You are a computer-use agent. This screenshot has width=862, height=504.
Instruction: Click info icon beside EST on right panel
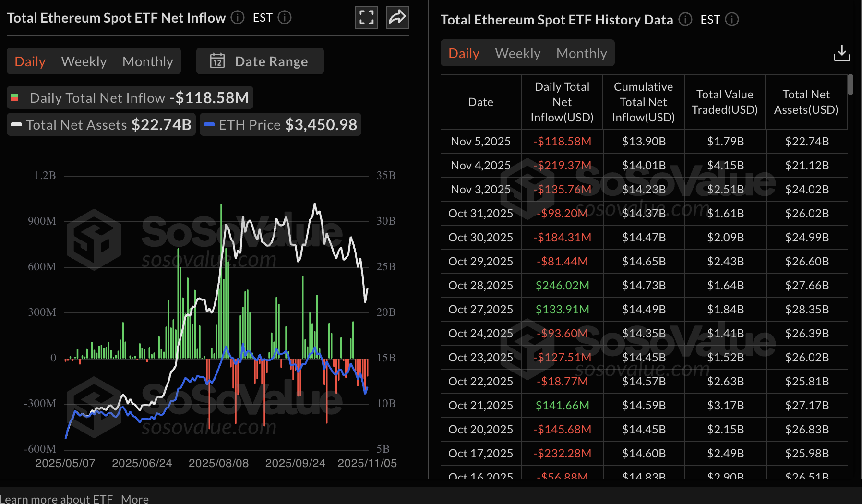pyautogui.click(x=731, y=20)
